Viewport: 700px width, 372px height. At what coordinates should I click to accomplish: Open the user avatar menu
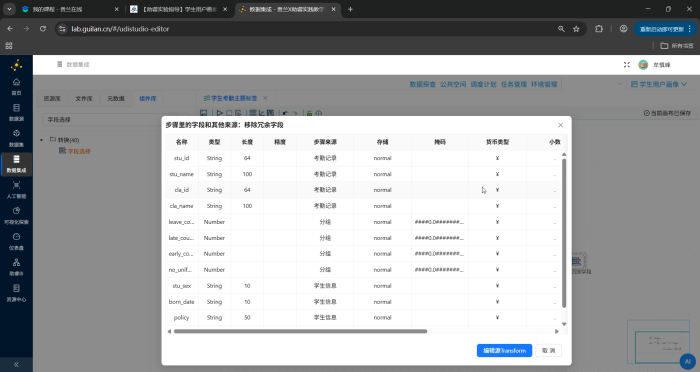(x=643, y=65)
